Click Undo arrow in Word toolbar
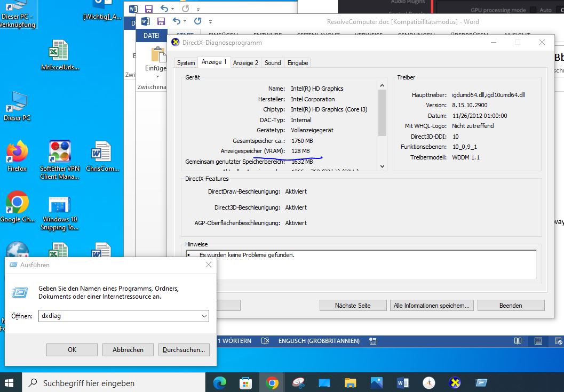This screenshot has height=392, width=564. (x=176, y=21)
